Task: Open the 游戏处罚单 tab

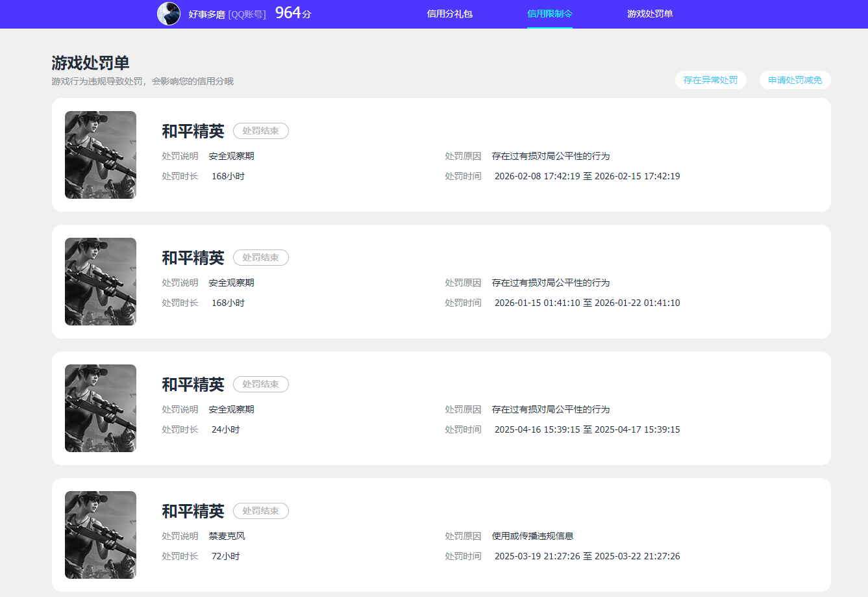Action: tap(651, 14)
